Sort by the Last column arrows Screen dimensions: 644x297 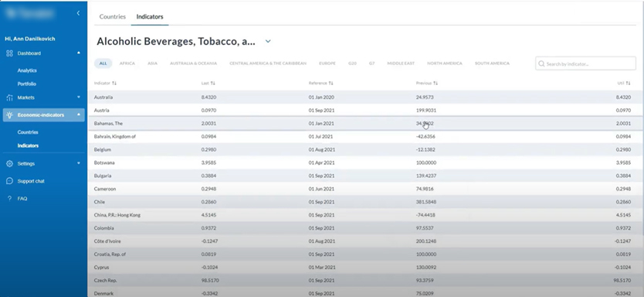(213, 83)
